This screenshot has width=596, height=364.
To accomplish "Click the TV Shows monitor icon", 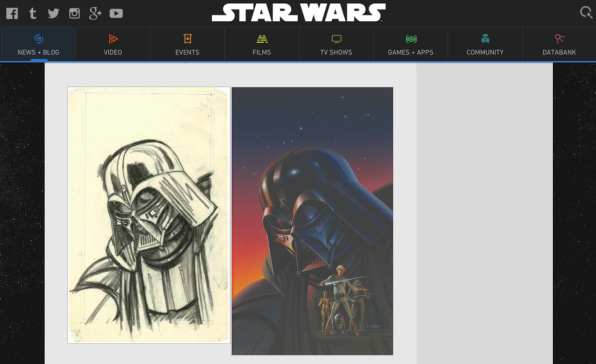I will 336,39.
